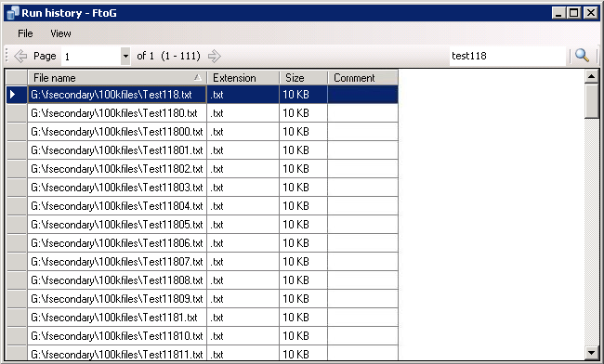Viewport: 604px width, 364px height.
Task: Click the current row indicator arrow for Test118.txt
Action: click(13, 95)
